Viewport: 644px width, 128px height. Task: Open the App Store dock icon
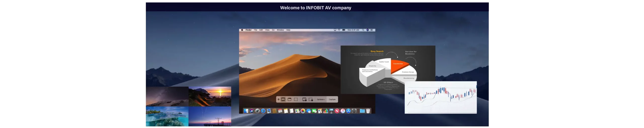[x=348, y=111]
